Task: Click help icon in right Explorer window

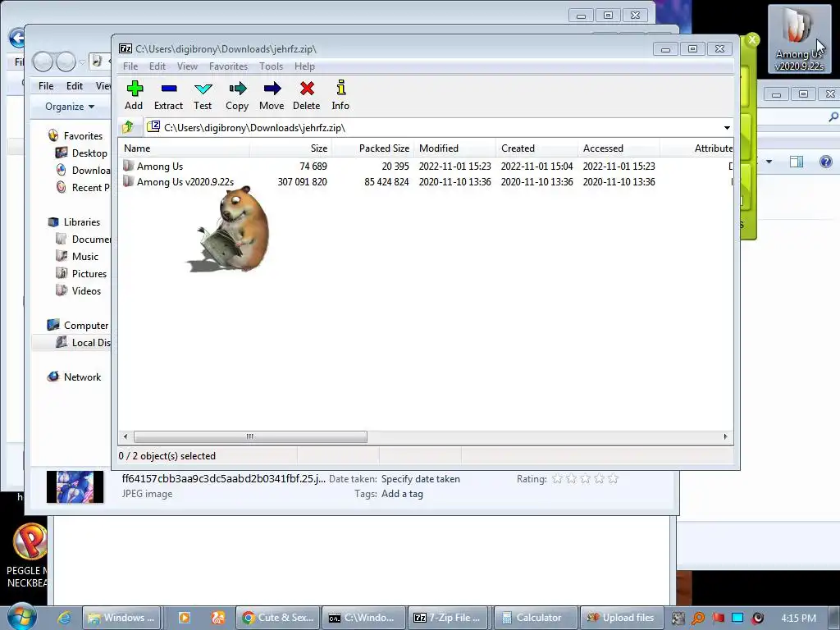Action: (x=825, y=162)
